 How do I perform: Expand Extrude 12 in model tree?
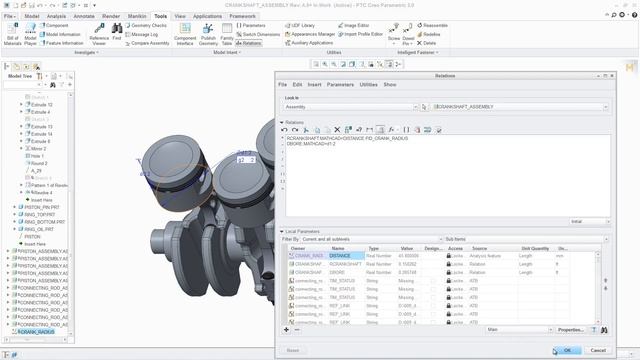click(x=21, y=104)
